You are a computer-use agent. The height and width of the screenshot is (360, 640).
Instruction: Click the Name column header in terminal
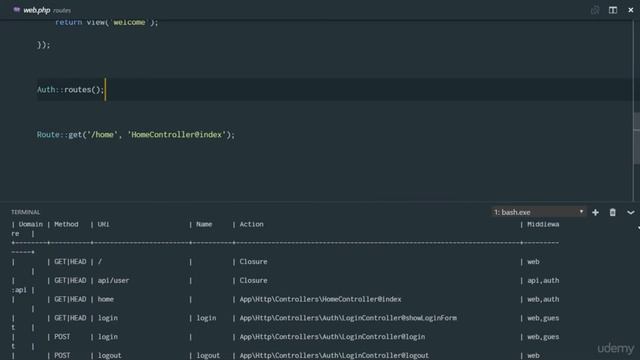pyautogui.click(x=204, y=224)
